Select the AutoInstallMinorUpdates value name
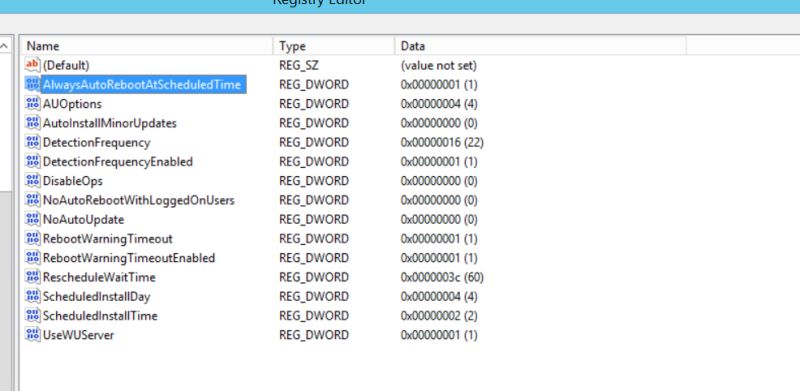 (x=110, y=124)
